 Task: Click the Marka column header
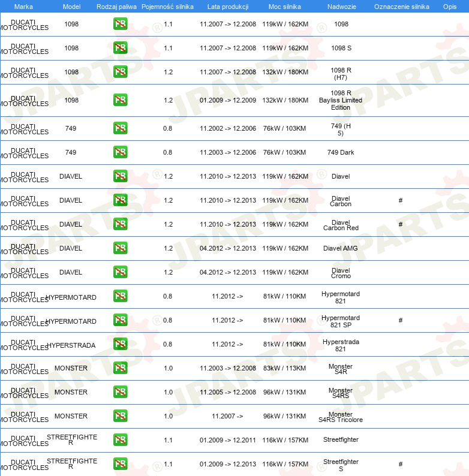[x=24, y=7]
